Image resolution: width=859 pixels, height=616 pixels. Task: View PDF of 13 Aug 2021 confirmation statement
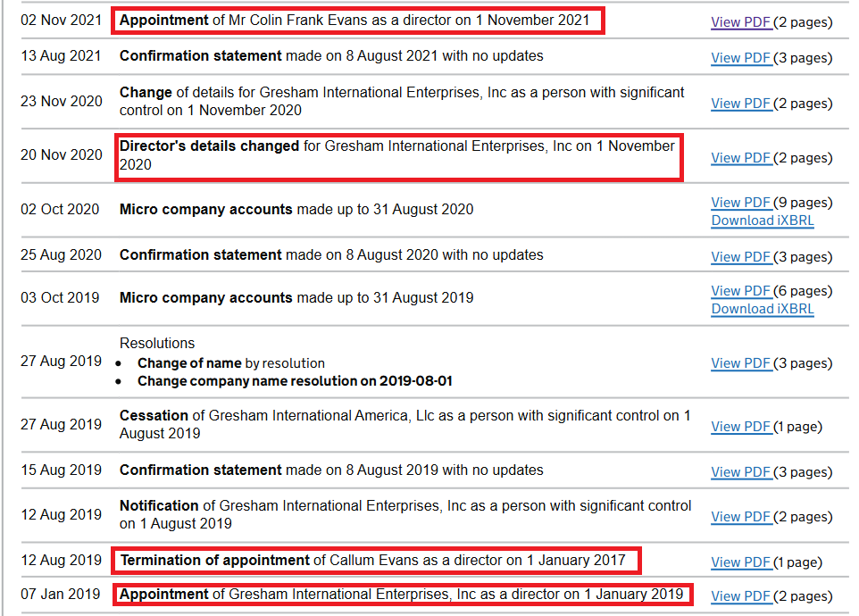point(741,58)
